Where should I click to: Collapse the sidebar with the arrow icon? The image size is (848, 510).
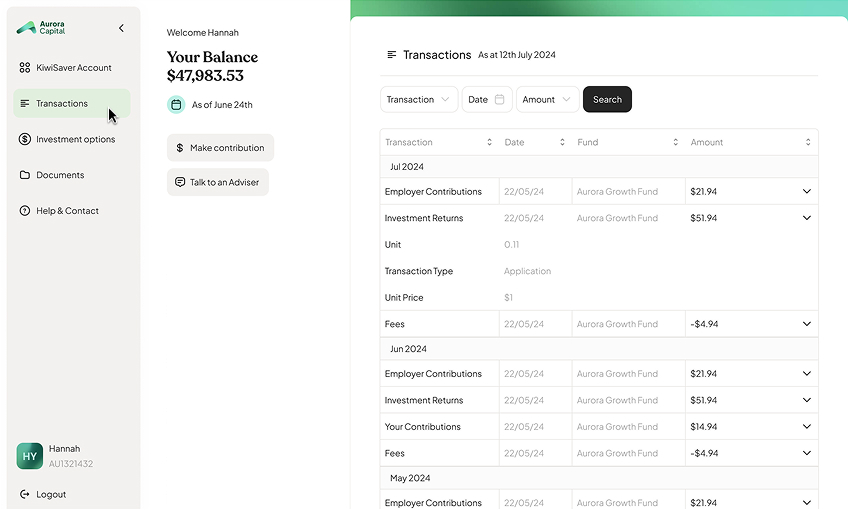tap(121, 28)
